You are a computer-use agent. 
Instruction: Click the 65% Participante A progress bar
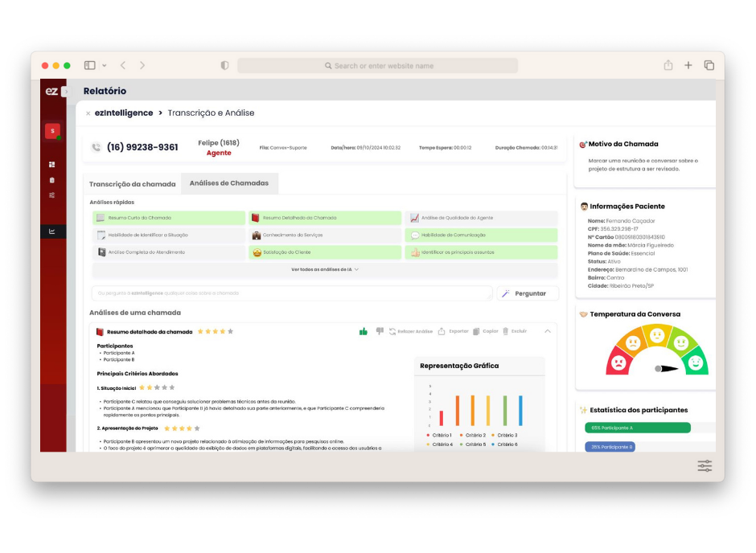638,428
